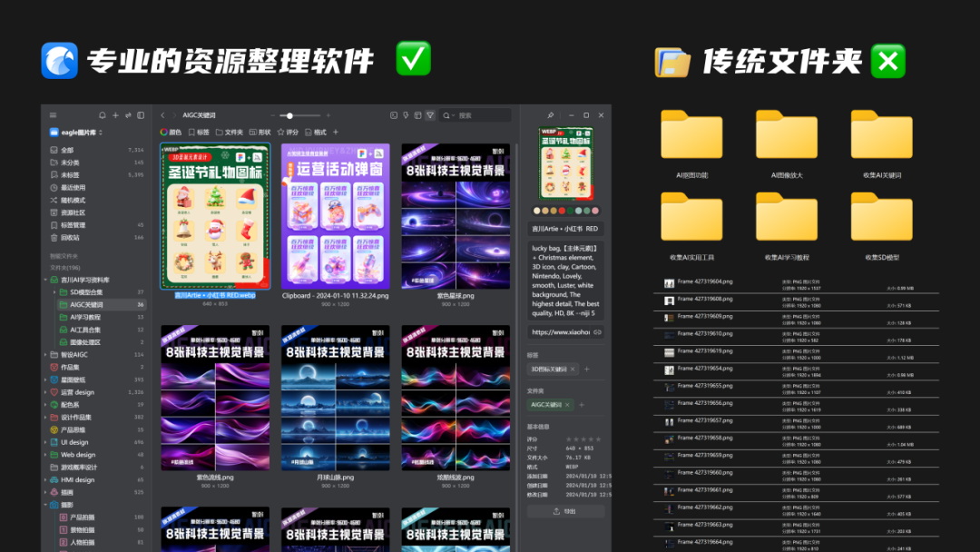Select 全部 in the sidebar
The image size is (980, 552).
coord(96,150)
